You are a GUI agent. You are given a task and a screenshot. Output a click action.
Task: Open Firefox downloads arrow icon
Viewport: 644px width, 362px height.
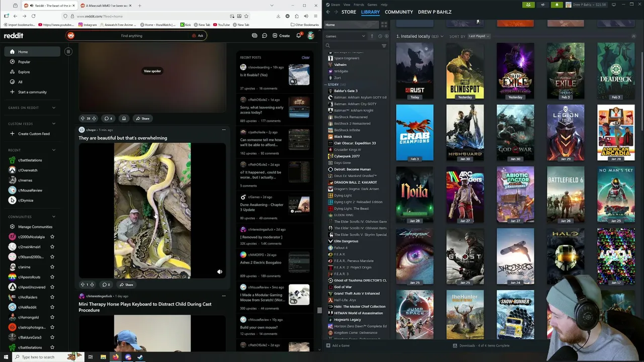coord(278,16)
